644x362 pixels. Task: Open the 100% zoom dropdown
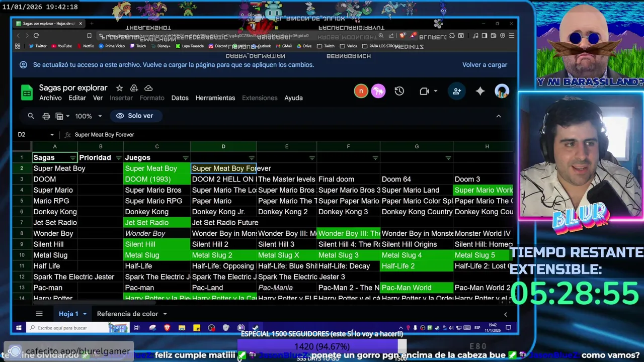[x=89, y=116]
